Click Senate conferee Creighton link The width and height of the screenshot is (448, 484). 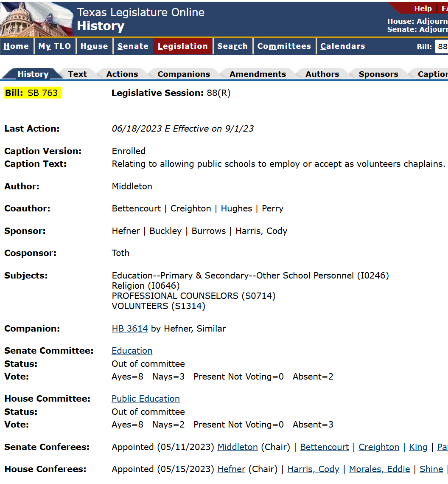pyautogui.click(x=378, y=447)
